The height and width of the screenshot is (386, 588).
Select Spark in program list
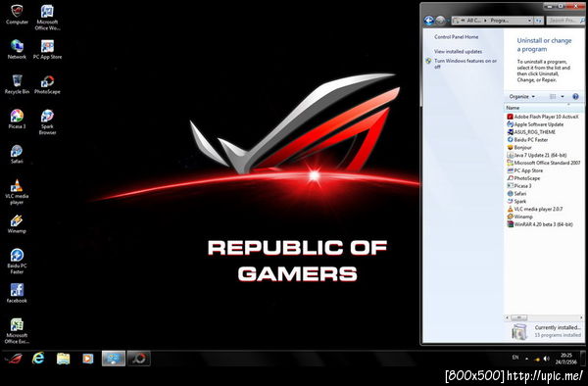(x=516, y=201)
